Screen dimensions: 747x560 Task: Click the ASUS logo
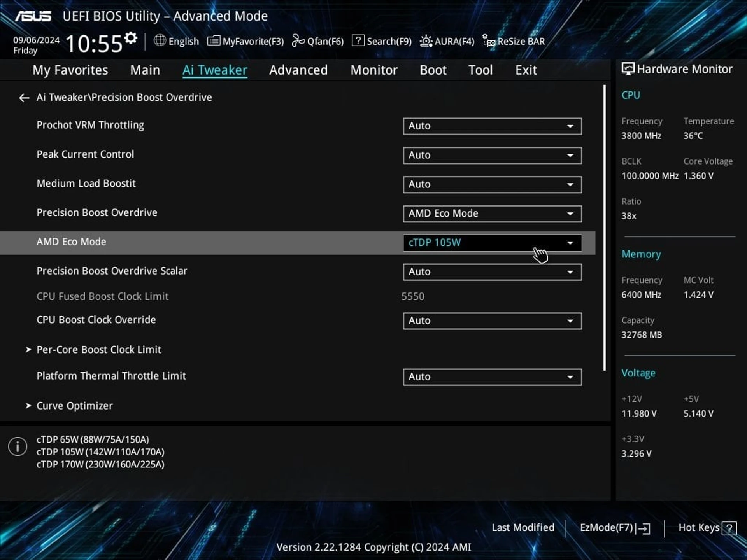coord(33,16)
